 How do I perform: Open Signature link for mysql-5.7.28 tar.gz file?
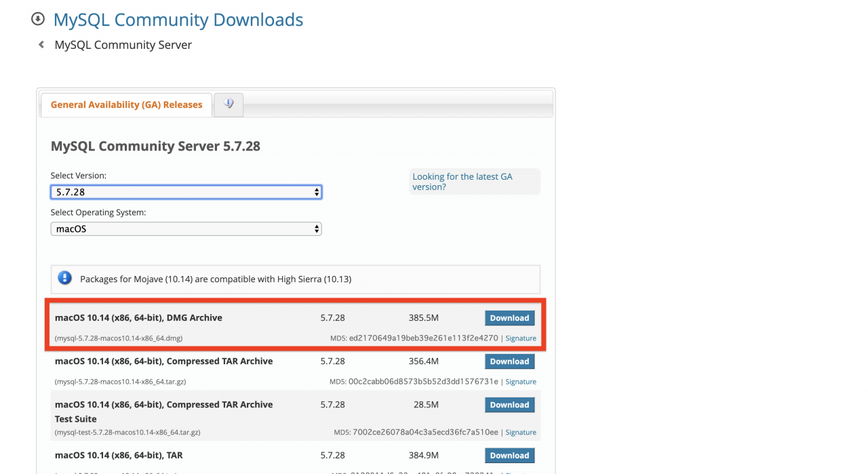pyautogui.click(x=520, y=382)
